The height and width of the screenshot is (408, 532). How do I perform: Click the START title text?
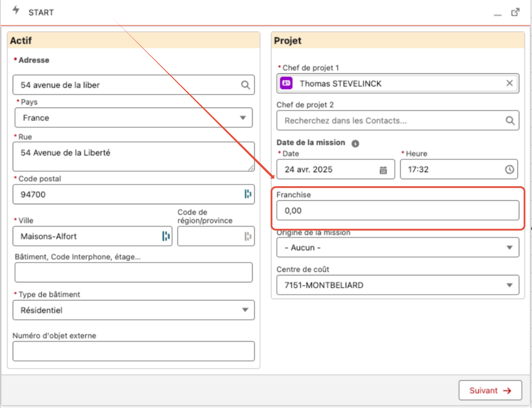coord(41,12)
